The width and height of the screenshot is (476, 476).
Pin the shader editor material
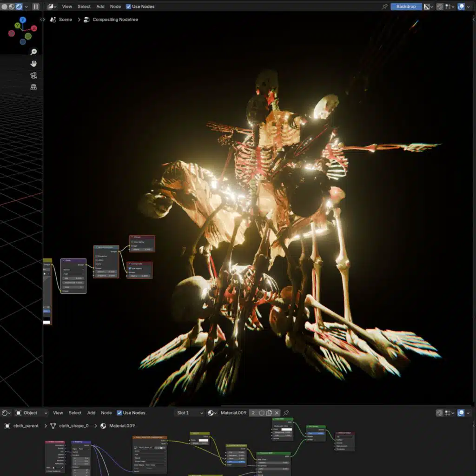point(286,413)
